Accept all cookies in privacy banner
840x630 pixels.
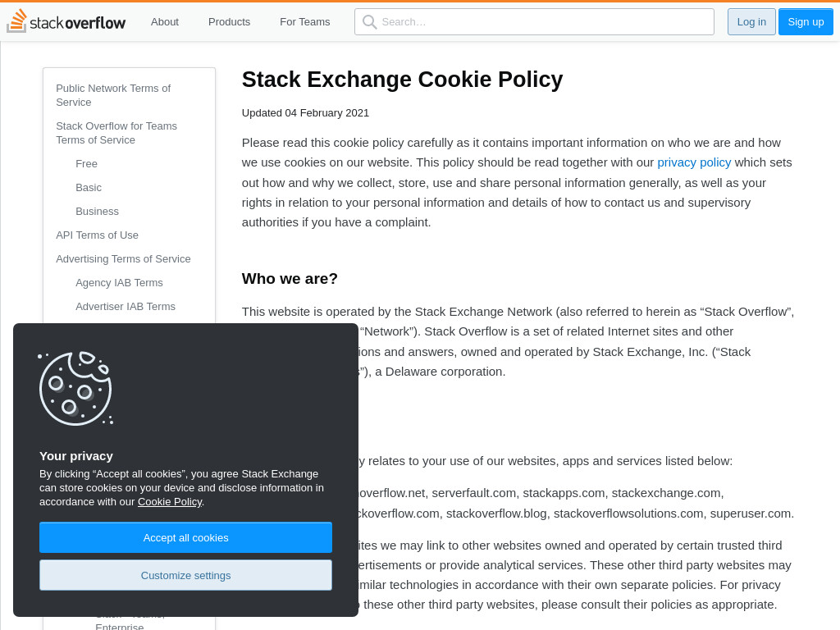186,537
